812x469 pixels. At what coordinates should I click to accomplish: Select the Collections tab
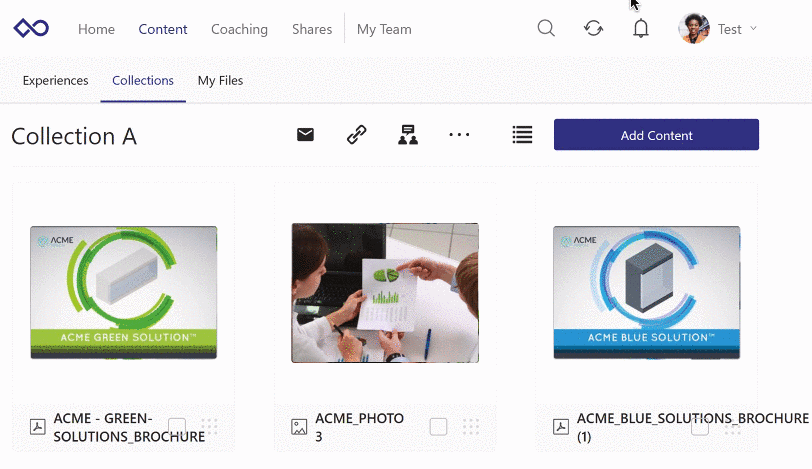coord(143,81)
